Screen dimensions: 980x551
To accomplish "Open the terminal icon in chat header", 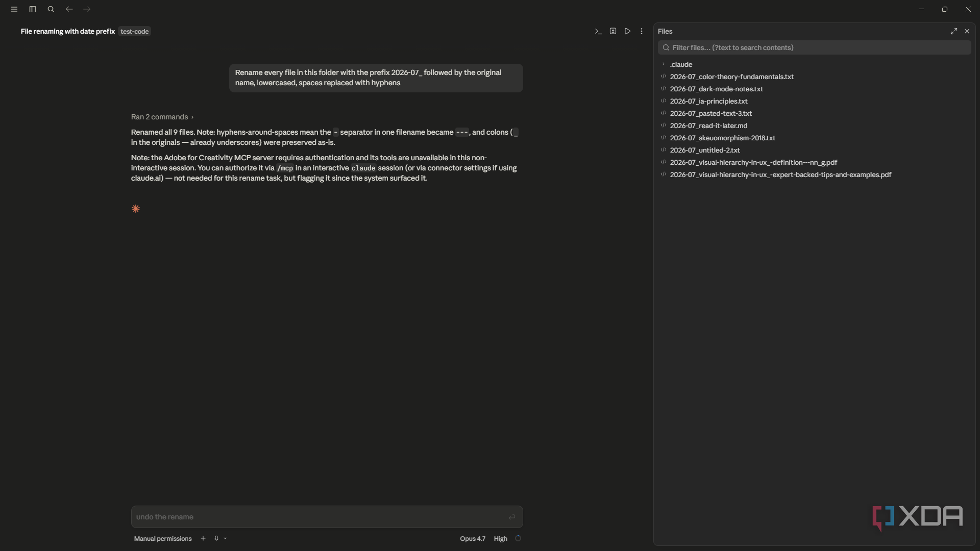I will [x=598, y=31].
